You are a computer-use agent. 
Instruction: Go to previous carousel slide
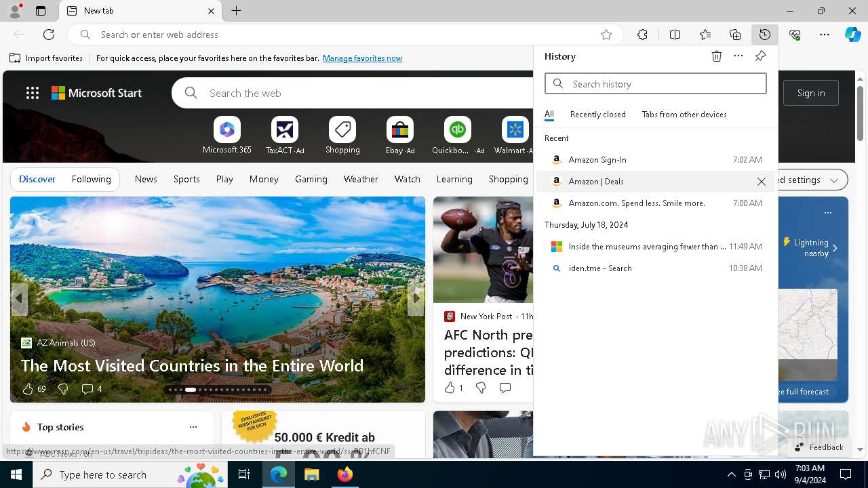pos(19,298)
